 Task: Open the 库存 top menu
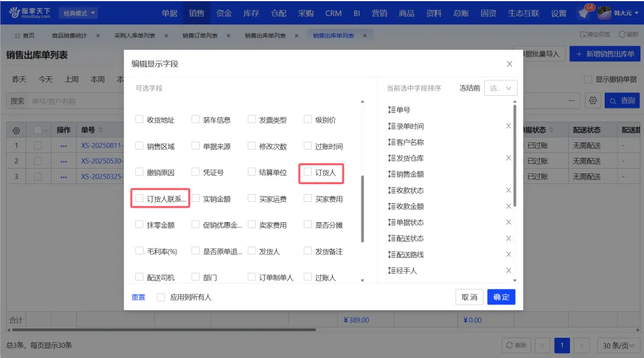(251, 13)
